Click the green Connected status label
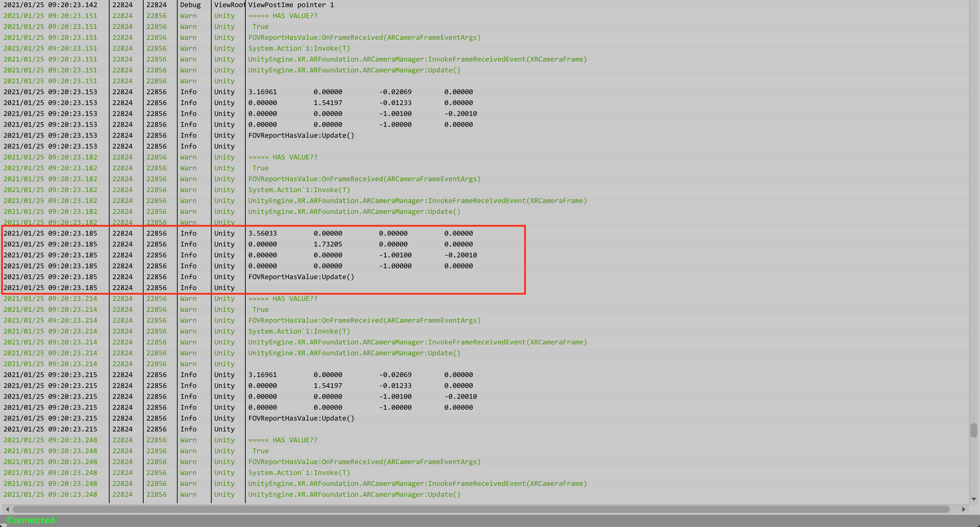The image size is (980, 527). tap(31, 520)
